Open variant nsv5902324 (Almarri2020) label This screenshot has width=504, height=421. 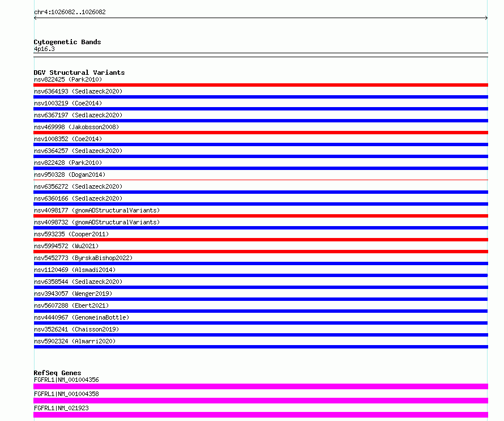(x=75, y=341)
